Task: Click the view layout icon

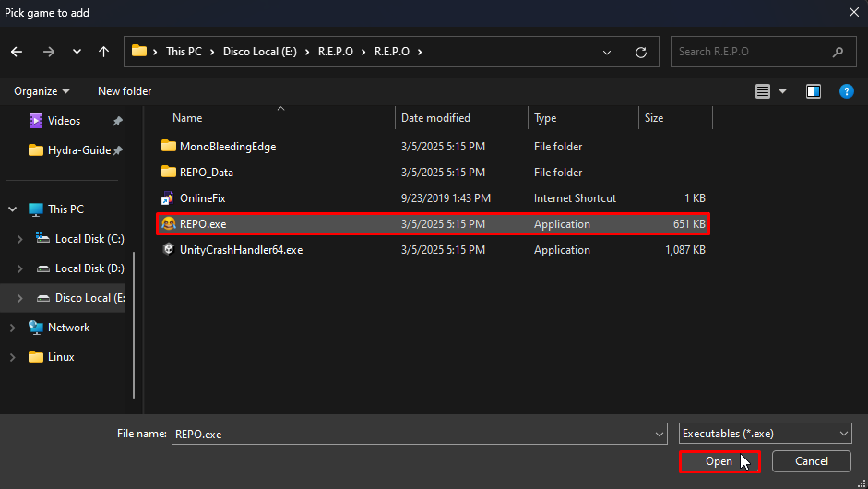Action: pyautogui.click(x=763, y=91)
